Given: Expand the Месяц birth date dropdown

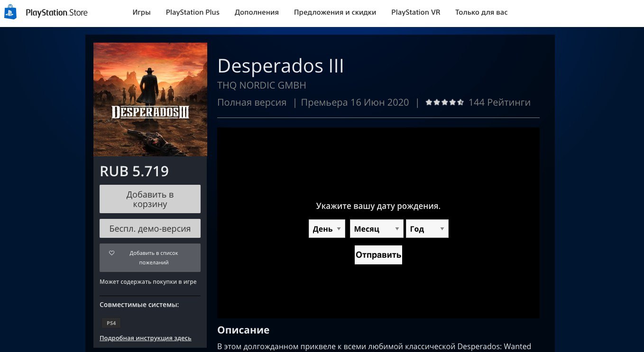Looking at the screenshot, I should 377,229.
